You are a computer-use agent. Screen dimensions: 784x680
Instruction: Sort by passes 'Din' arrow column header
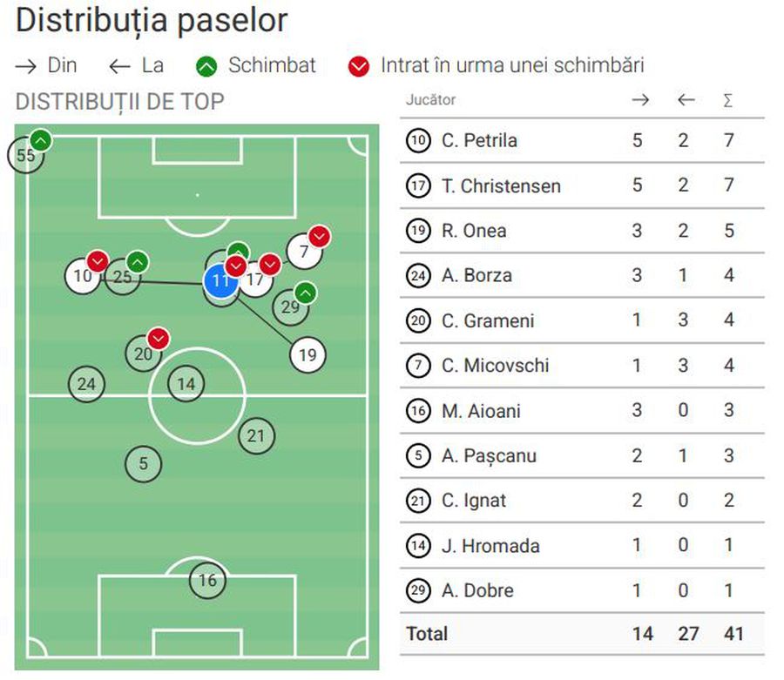[x=640, y=100]
